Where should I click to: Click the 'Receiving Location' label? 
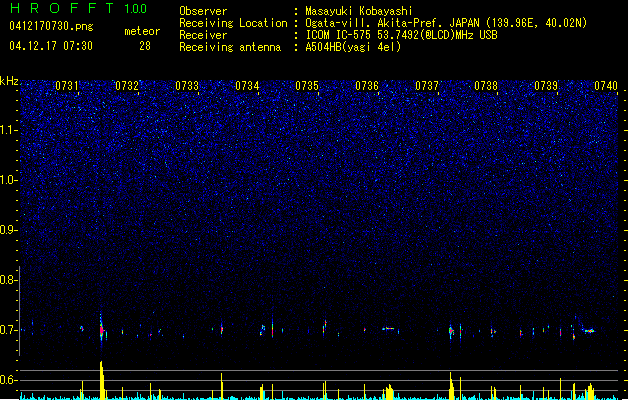click(x=233, y=23)
